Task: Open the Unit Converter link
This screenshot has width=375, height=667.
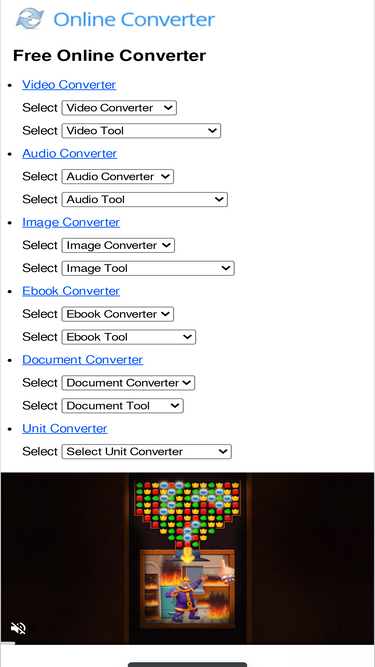Action: (65, 429)
